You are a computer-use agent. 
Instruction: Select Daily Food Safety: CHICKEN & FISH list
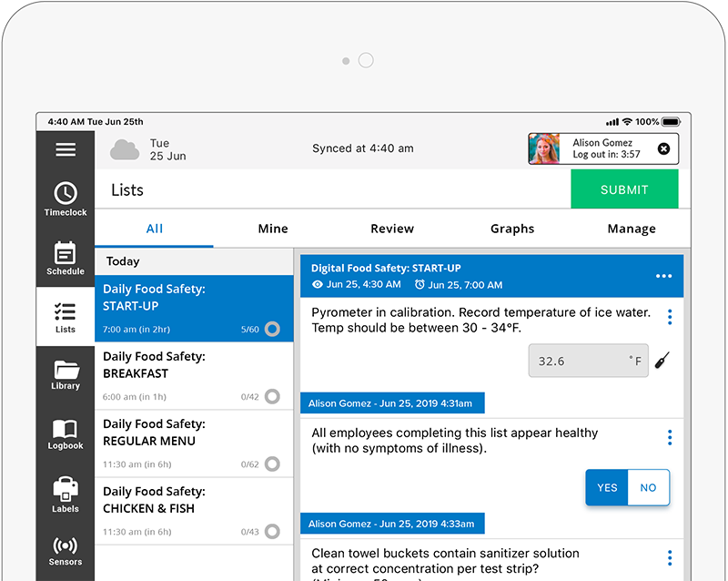(x=194, y=511)
